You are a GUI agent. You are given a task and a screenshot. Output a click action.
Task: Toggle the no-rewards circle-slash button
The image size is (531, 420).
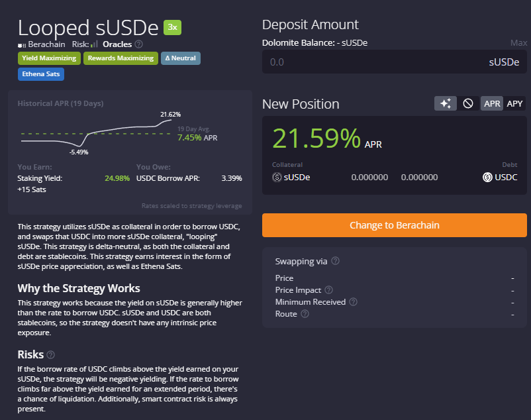click(468, 103)
